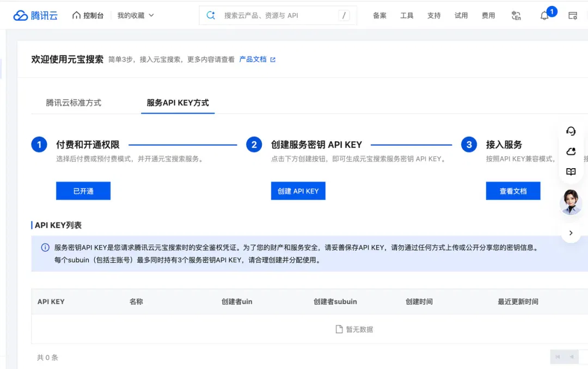Click the API KEY列表 section heading
Image resolution: width=588 pixels, height=369 pixels.
58,225
